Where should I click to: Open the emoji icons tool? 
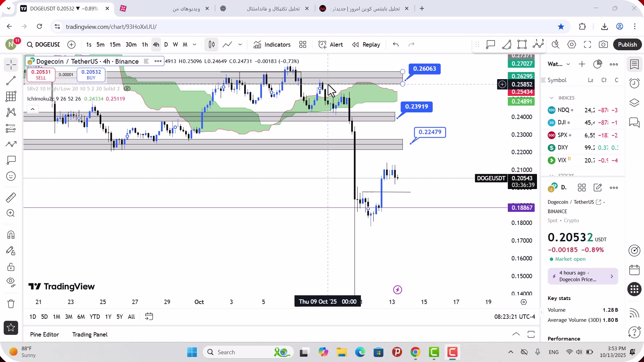pos(11,176)
